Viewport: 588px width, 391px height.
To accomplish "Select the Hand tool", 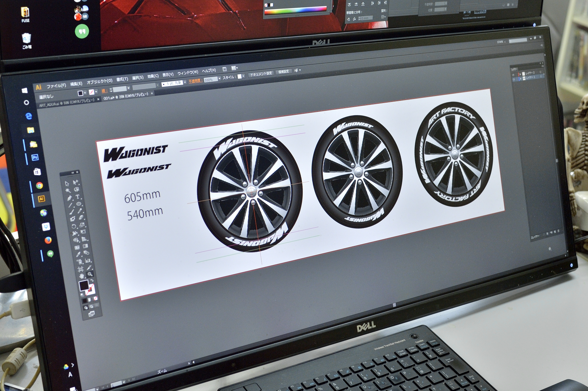I will 82,276.
